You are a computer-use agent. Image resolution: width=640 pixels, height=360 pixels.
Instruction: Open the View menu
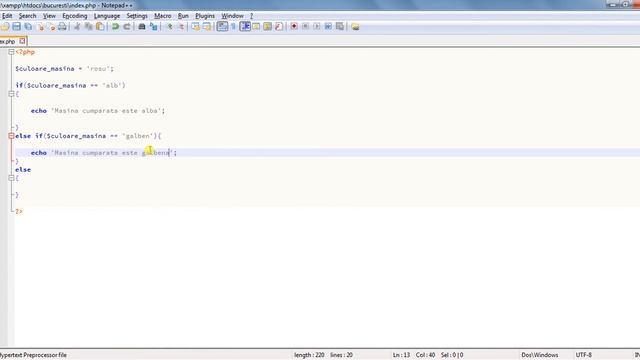pos(49,16)
